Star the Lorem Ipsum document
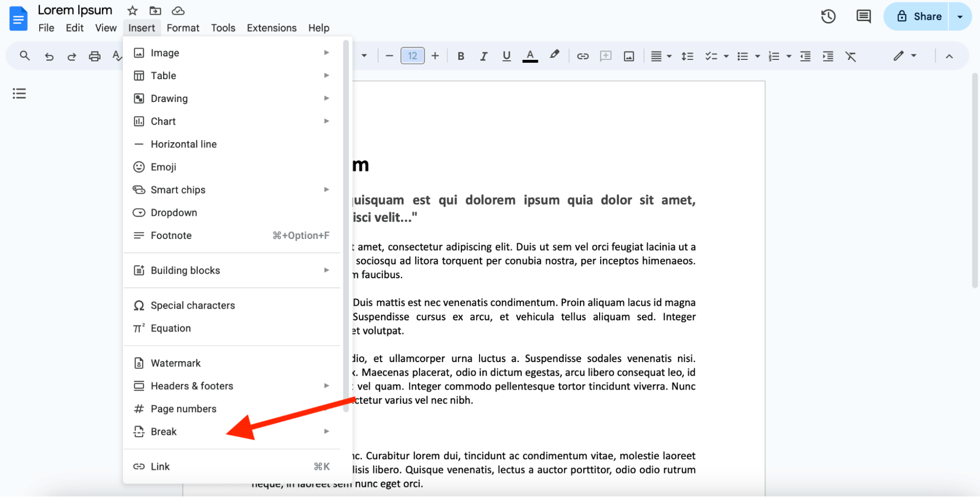Viewport: 980px width, 497px height. pos(131,10)
